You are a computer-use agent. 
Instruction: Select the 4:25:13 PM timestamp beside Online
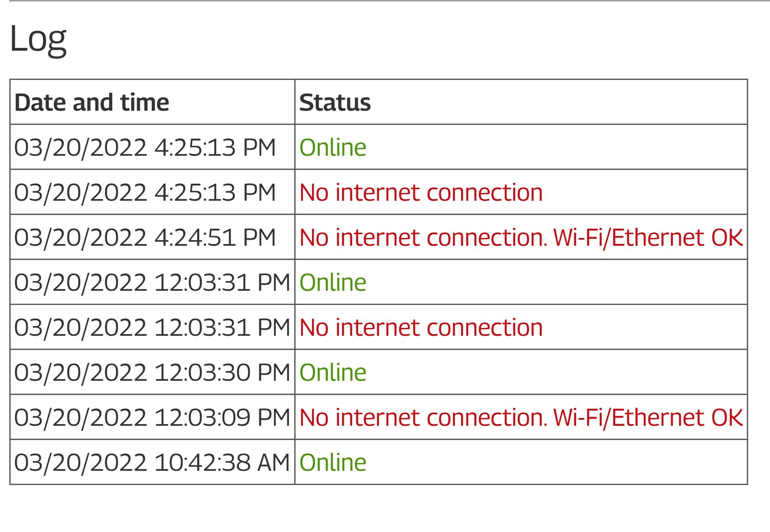[x=145, y=148]
